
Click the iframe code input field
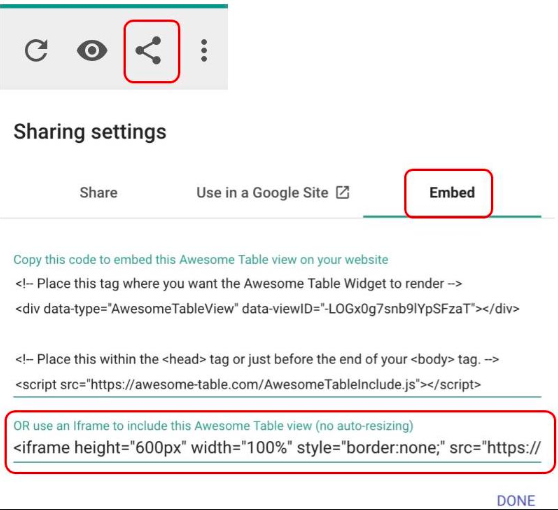[x=277, y=448]
